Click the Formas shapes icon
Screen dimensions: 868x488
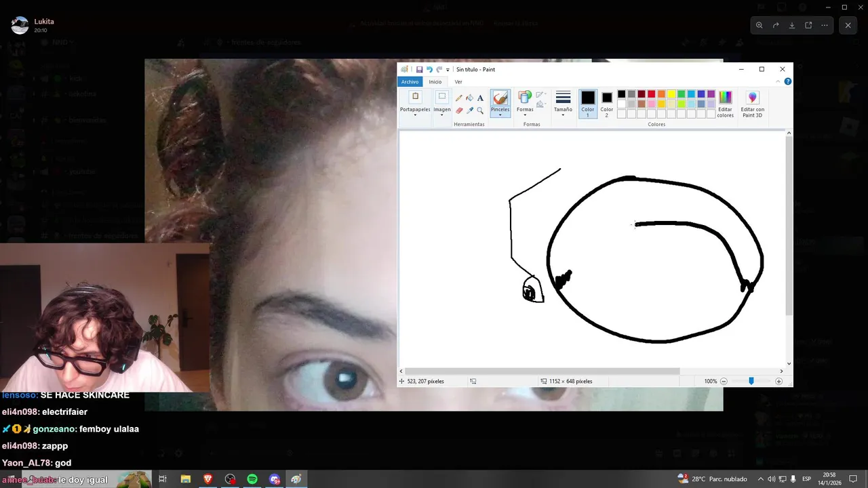pos(525,97)
